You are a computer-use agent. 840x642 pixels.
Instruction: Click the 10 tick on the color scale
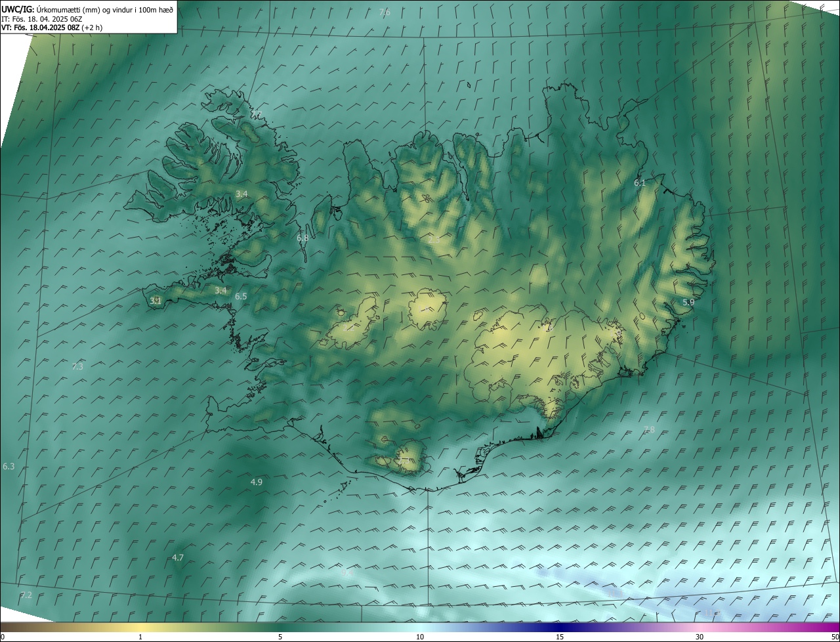[420, 637]
